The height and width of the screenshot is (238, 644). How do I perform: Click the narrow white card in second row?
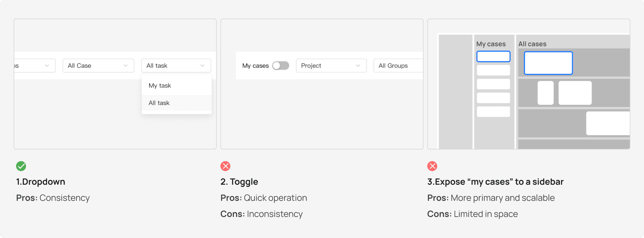(546, 93)
